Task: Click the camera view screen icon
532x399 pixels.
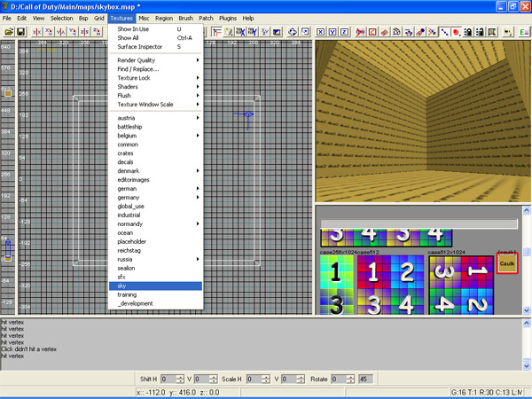Action: click(x=277, y=32)
